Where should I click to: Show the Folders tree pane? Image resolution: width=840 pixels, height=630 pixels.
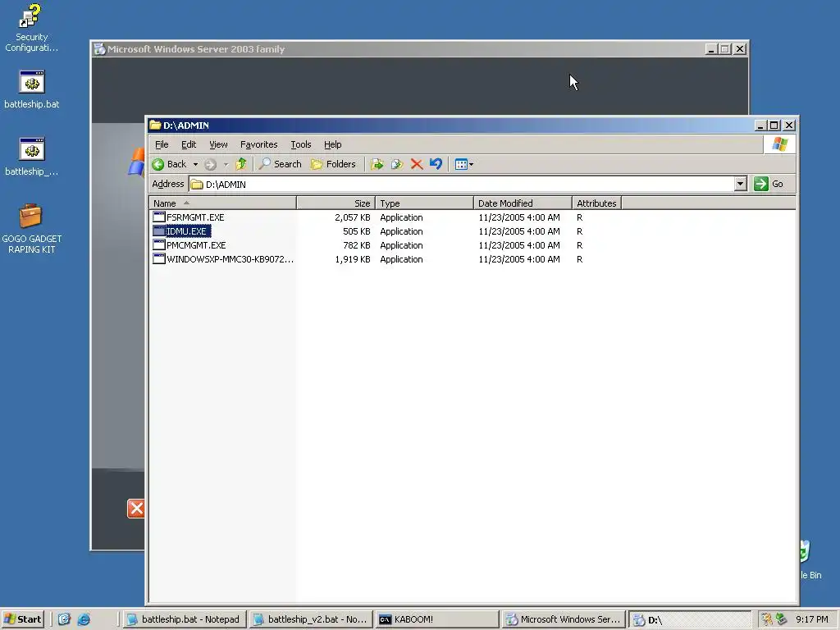(333, 164)
